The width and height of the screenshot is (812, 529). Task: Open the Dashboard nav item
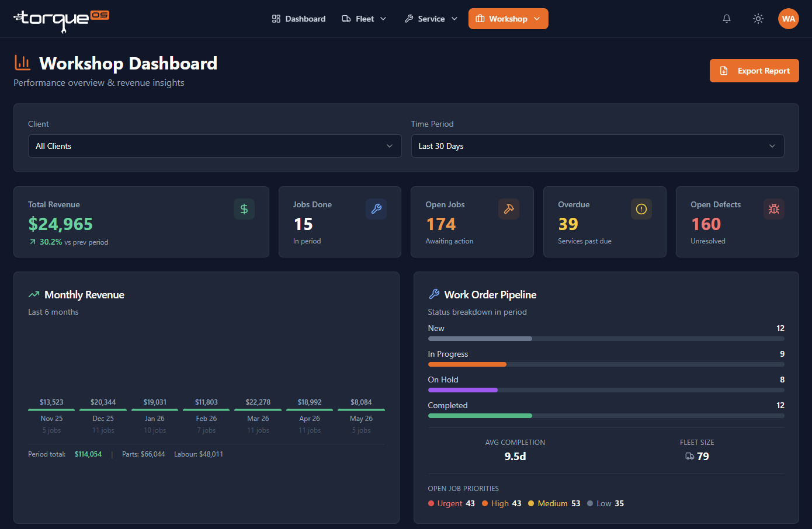click(299, 19)
